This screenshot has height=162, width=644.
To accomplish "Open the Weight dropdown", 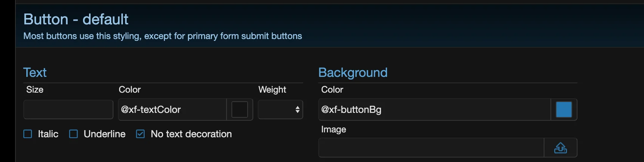I will coord(280,109).
